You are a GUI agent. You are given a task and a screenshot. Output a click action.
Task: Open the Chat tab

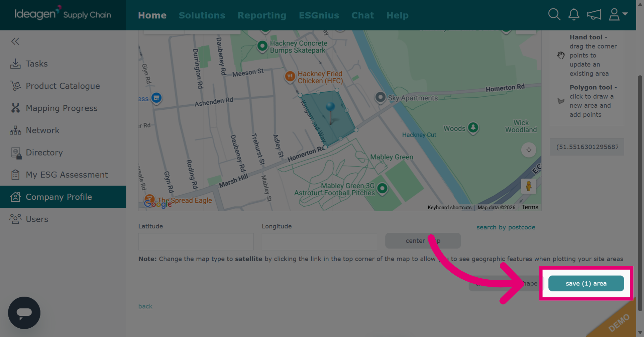point(363,15)
